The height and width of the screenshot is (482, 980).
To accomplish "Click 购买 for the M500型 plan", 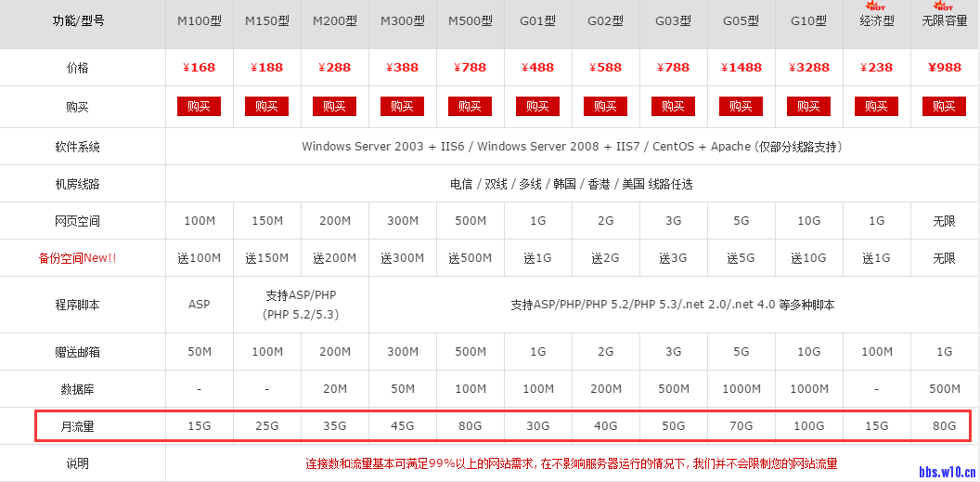I will 470,107.
